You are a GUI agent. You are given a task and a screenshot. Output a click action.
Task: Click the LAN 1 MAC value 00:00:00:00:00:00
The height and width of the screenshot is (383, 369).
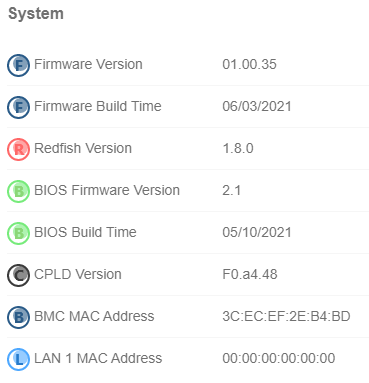[279, 358]
